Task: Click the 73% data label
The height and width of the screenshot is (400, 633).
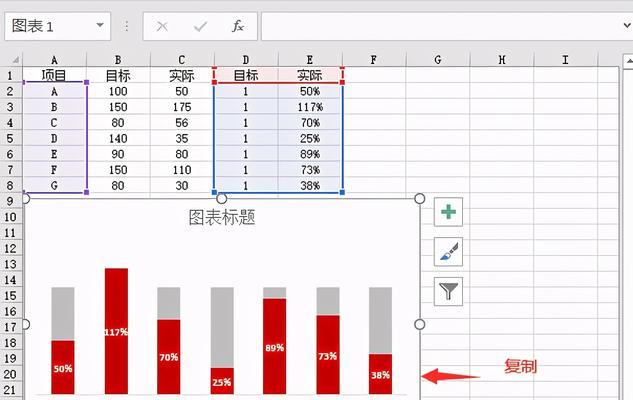Action: click(x=327, y=356)
